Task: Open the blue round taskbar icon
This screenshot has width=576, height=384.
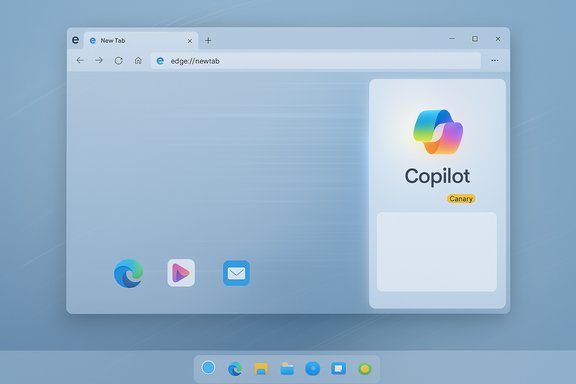Action: pos(313,369)
